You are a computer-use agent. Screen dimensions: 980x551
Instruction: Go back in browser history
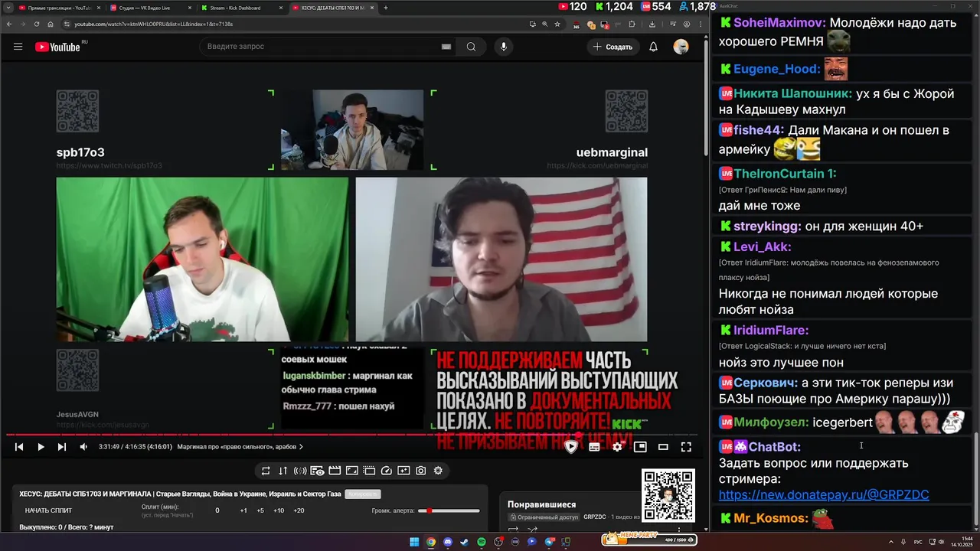[x=8, y=24]
